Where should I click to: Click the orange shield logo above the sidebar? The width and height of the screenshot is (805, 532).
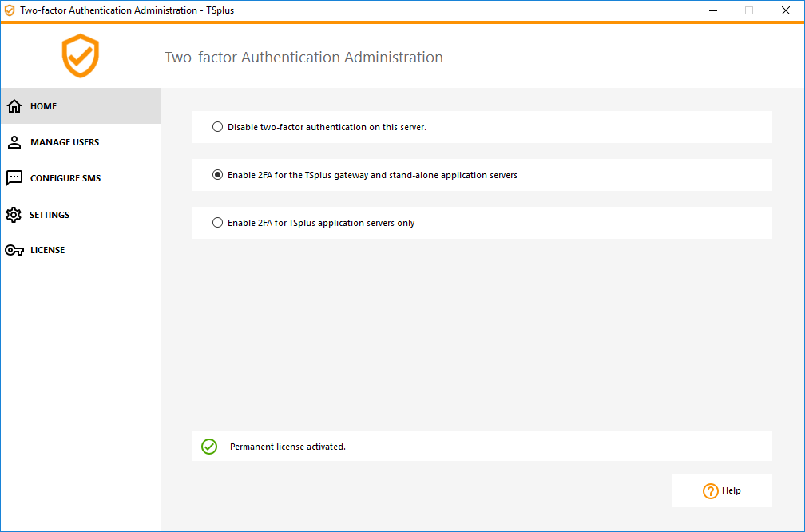click(x=80, y=56)
